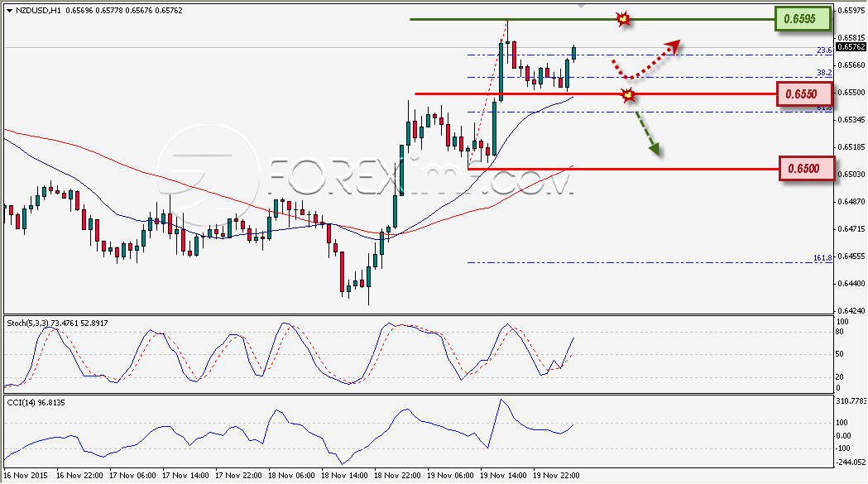
Task: Click the explosion marker on red 0.6550 line
Action: [628, 96]
